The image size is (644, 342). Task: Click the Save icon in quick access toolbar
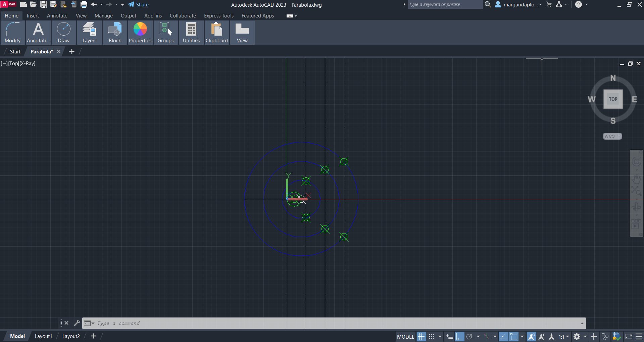pyautogui.click(x=44, y=4)
